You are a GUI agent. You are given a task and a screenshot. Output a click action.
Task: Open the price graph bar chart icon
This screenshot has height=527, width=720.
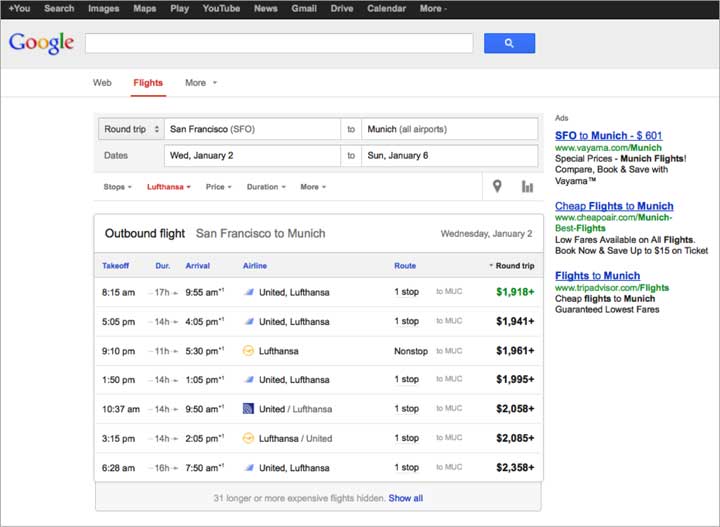click(x=527, y=186)
